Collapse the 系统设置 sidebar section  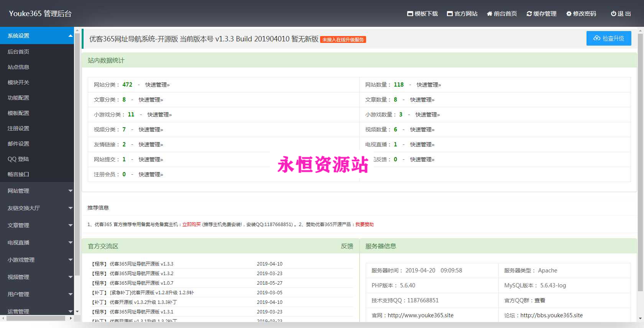point(70,36)
